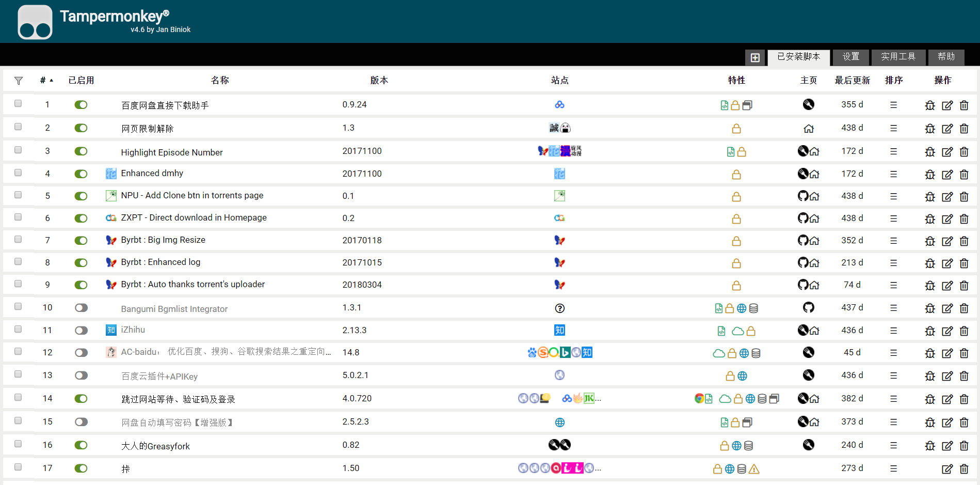The height and width of the screenshot is (485, 980).
Task: Delete the version 1.50 script in row 17
Action: [964, 469]
